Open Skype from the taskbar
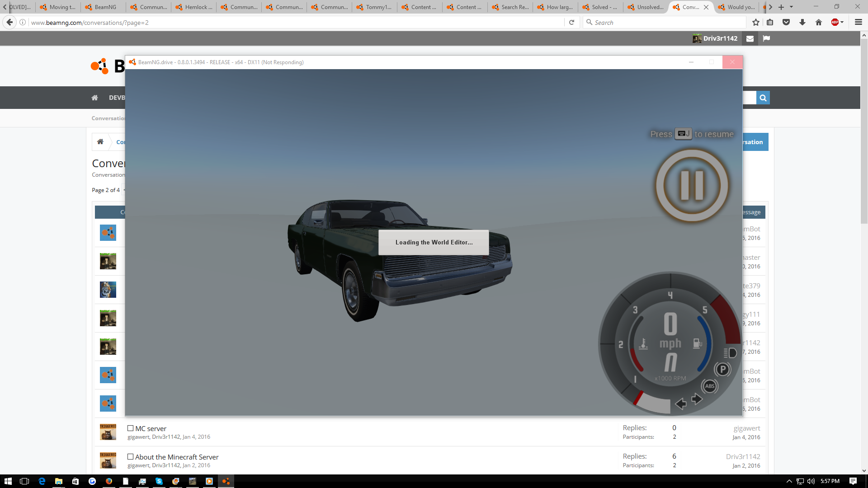868x488 pixels. [159, 481]
